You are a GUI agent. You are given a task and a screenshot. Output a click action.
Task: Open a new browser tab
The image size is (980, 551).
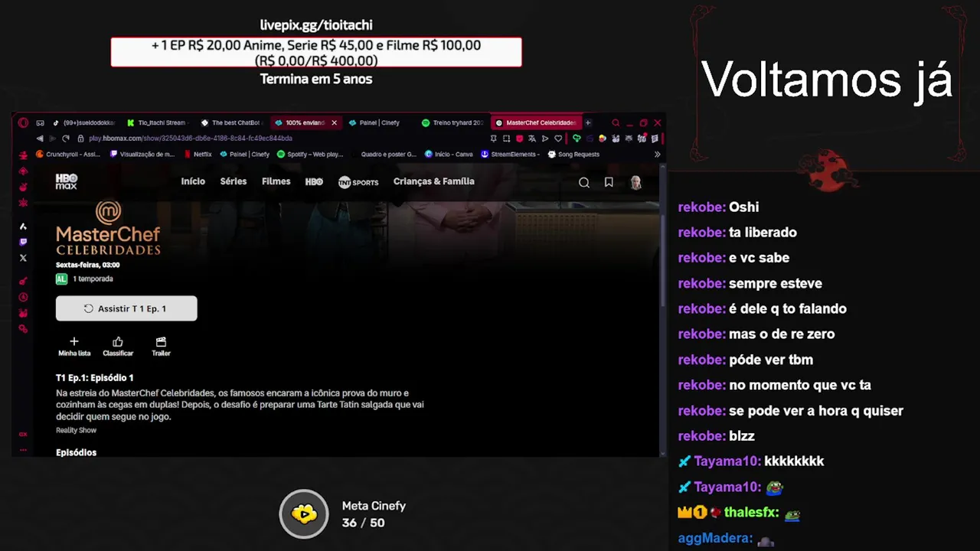(588, 122)
